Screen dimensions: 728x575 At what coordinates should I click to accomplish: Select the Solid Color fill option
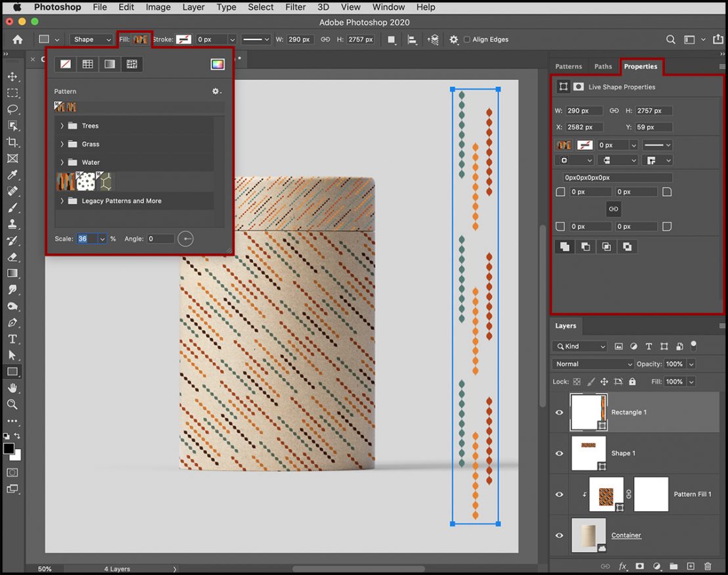tap(88, 64)
